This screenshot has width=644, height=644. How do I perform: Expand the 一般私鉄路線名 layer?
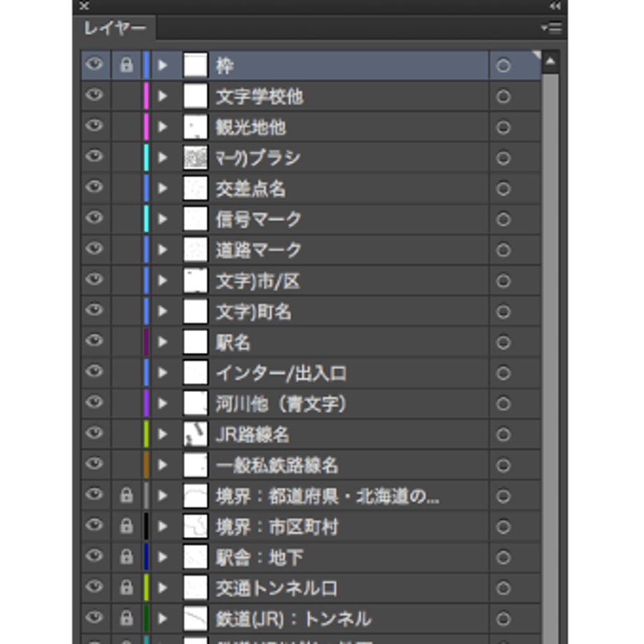[x=162, y=465]
